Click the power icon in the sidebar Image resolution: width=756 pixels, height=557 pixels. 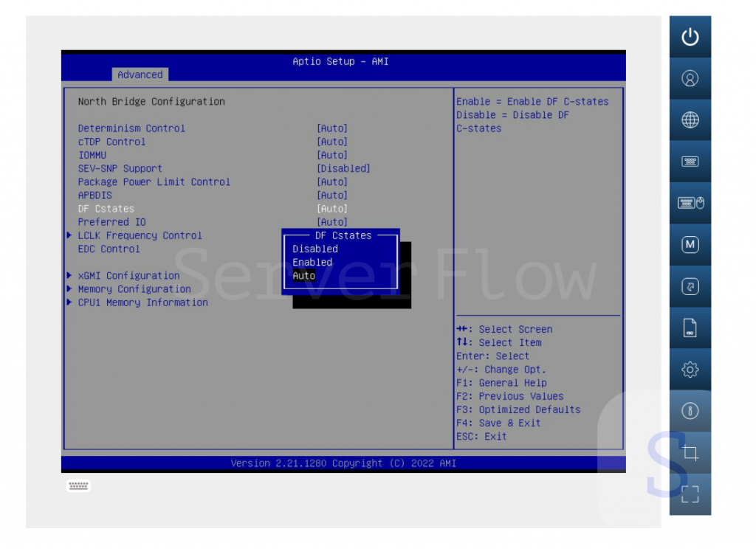[690, 37]
